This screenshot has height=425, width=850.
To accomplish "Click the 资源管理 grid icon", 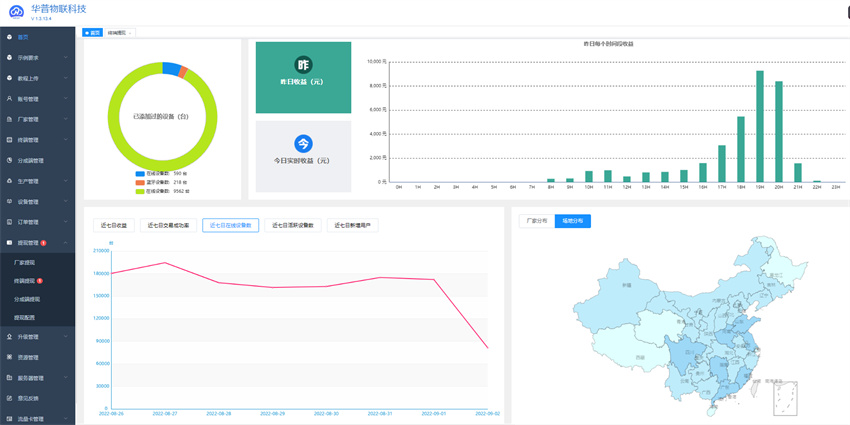I will pos(10,357).
